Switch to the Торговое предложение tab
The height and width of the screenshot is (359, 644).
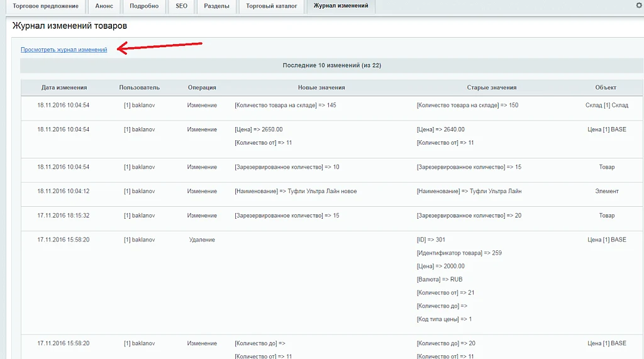click(x=45, y=6)
